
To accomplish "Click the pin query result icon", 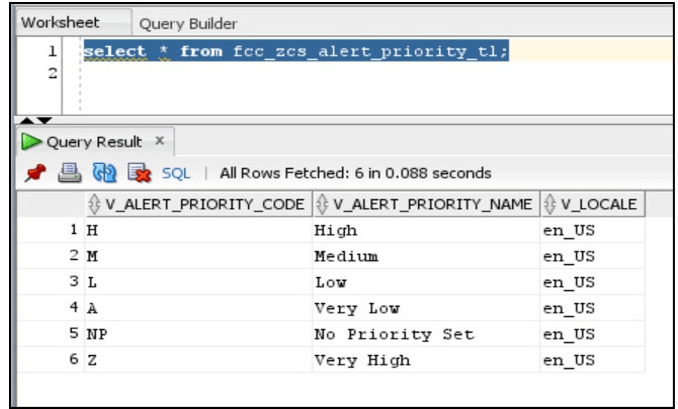I will tap(35, 173).
